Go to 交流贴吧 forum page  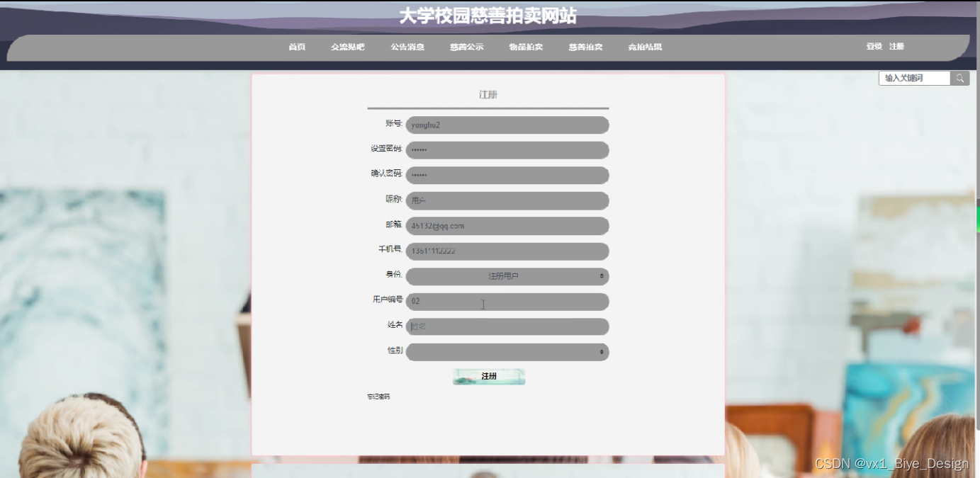[348, 47]
